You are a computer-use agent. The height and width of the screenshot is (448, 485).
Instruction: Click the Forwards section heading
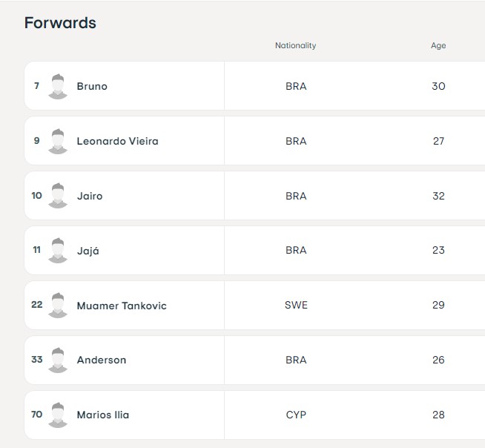pyautogui.click(x=60, y=23)
